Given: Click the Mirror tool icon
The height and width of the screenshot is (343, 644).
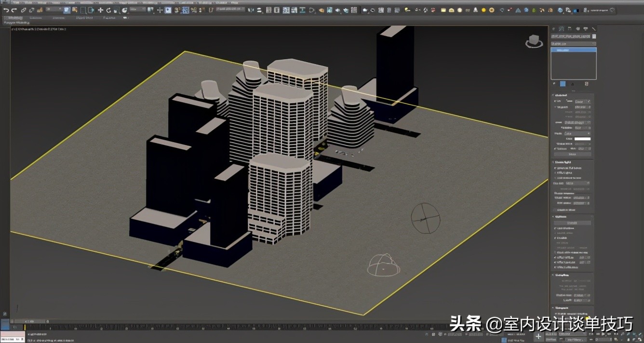Looking at the screenshot, I should (250, 10).
